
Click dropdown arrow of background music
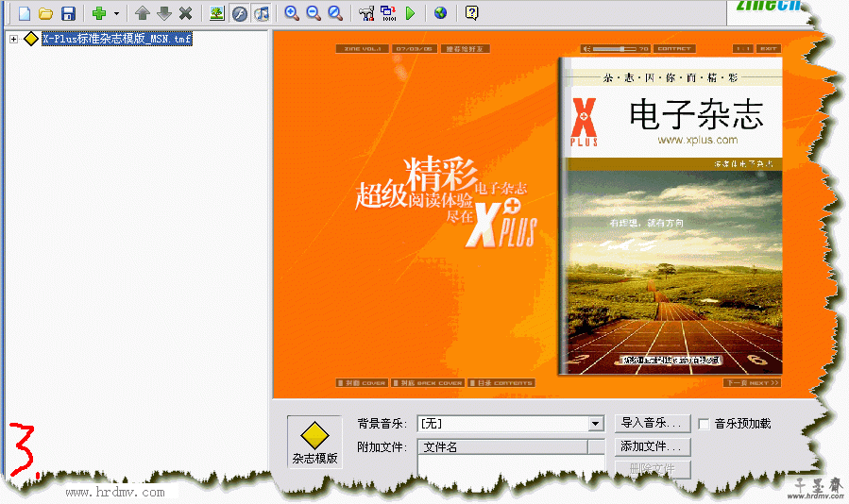pos(596,424)
